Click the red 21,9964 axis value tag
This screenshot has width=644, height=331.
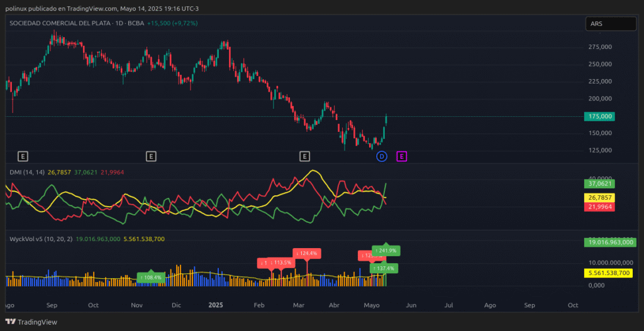pyautogui.click(x=599, y=207)
